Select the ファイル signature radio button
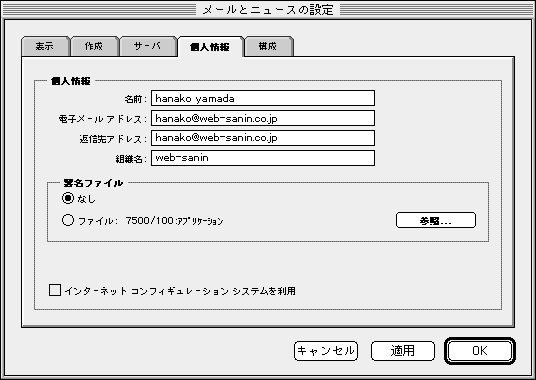Image resolution: width=536 pixels, height=380 pixels. (68, 220)
